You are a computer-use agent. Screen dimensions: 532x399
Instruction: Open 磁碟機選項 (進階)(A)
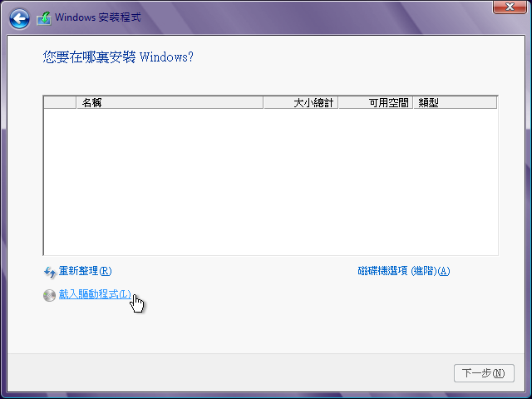(404, 271)
